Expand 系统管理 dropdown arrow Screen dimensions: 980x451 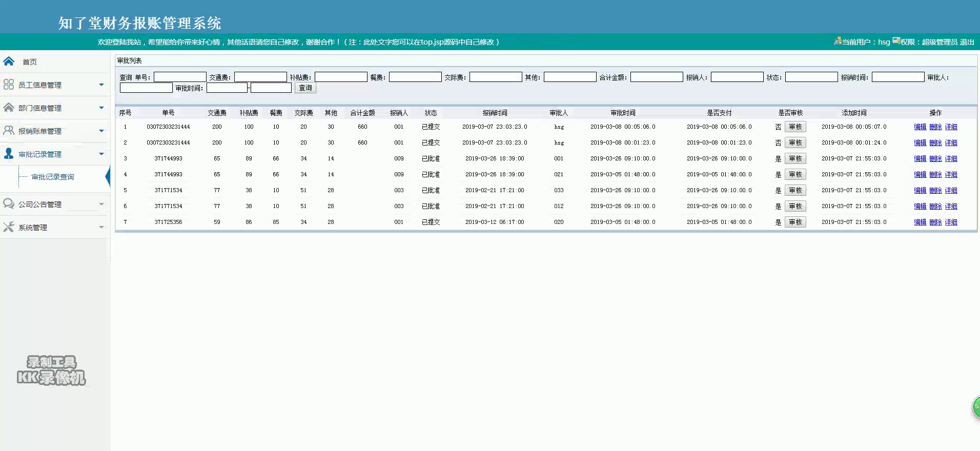[101, 227]
